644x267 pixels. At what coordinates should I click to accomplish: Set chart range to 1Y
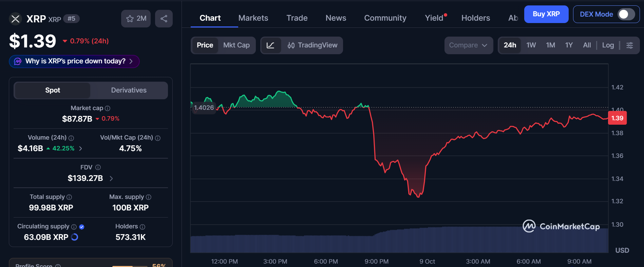(x=569, y=45)
